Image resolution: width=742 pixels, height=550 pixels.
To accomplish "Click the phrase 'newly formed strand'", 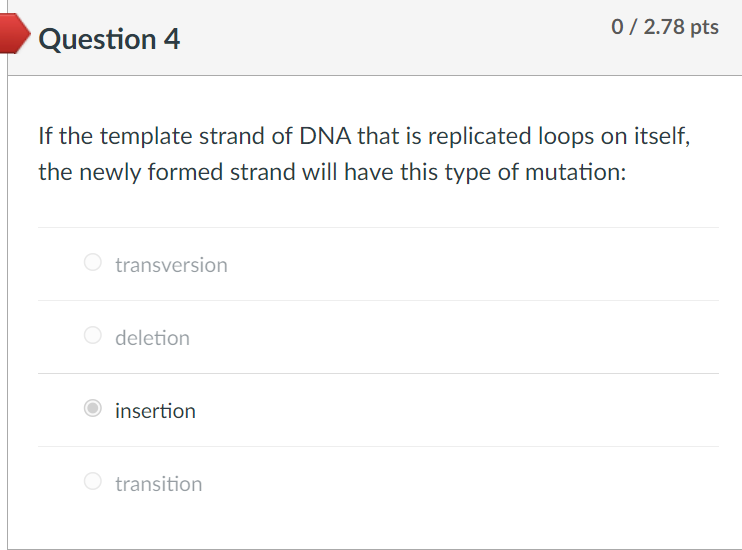I will click(188, 172).
